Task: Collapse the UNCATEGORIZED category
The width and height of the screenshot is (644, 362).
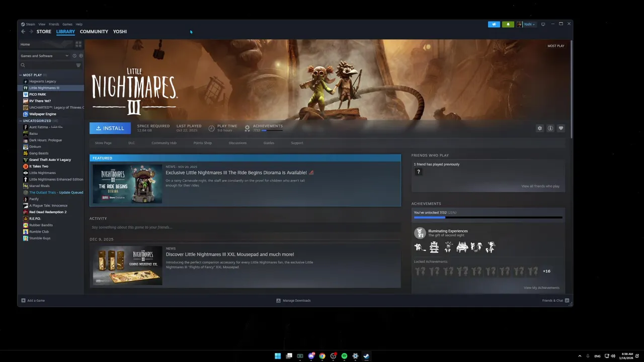Action: (x=21, y=121)
